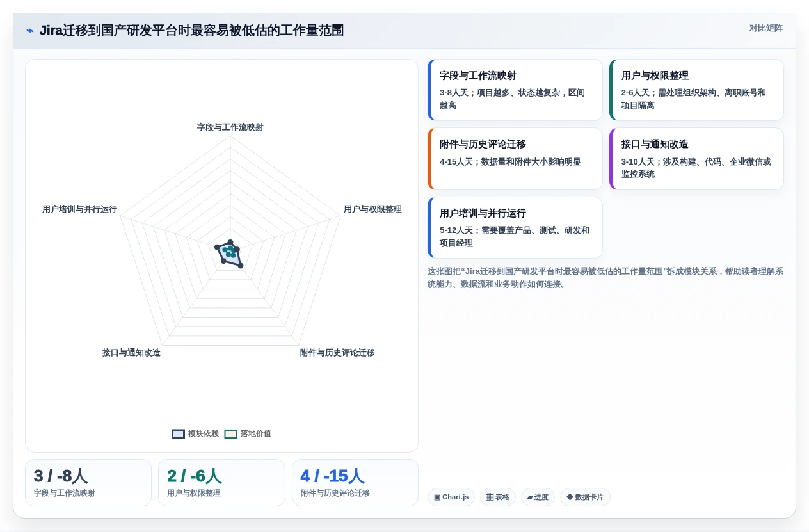Select the 数据卡片 tag chip
The width and height of the screenshot is (809, 532).
click(x=585, y=497)
